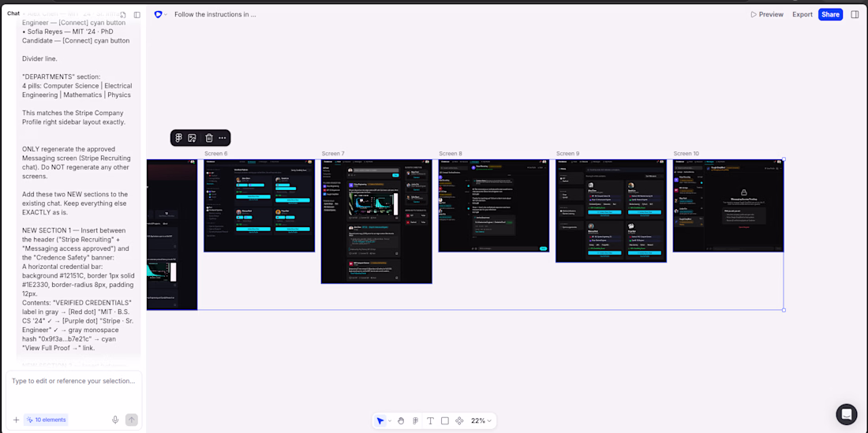Choose the Rectangle shape tool
Screen dimensions: 868x433
click(x=444, y=421)
